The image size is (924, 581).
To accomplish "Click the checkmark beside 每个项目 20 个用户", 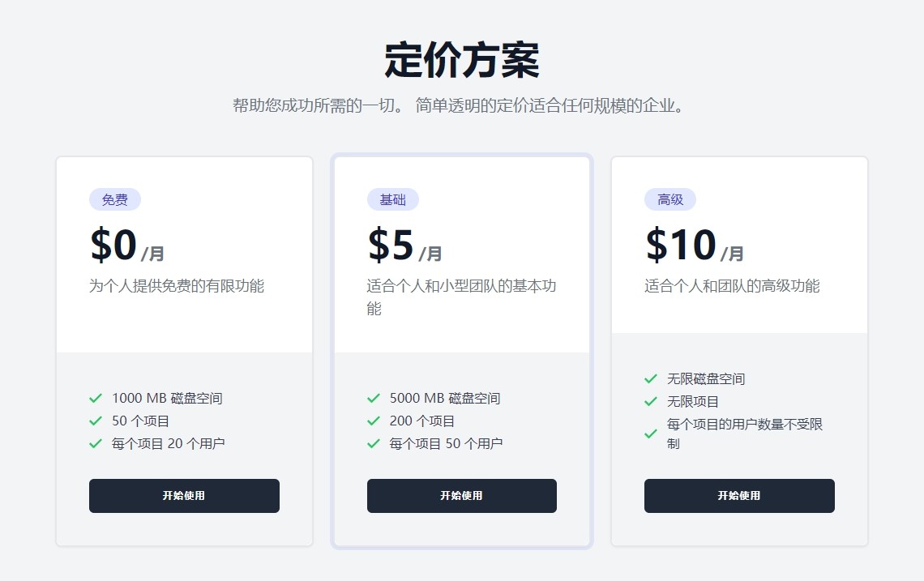I will [x=96, y=444].
